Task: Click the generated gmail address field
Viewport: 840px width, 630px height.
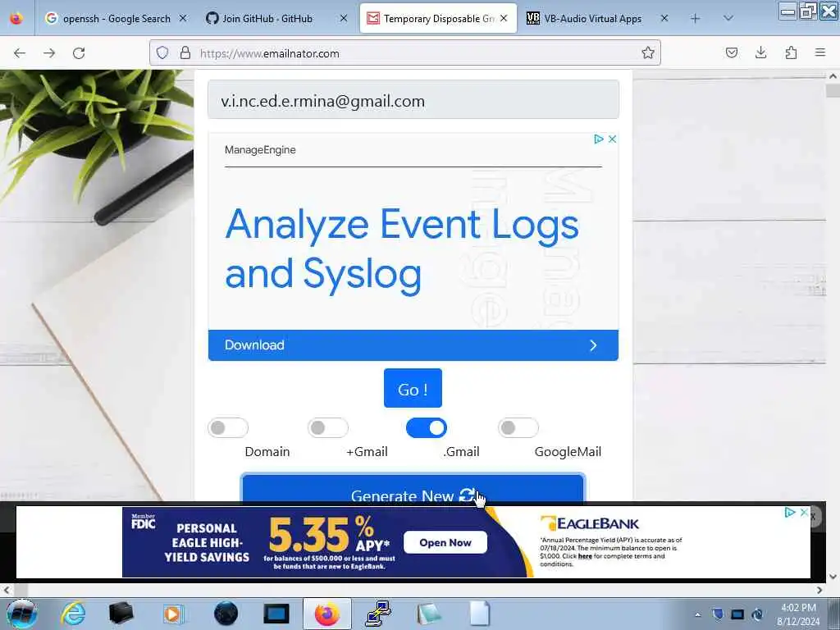Action: point(413,100)
